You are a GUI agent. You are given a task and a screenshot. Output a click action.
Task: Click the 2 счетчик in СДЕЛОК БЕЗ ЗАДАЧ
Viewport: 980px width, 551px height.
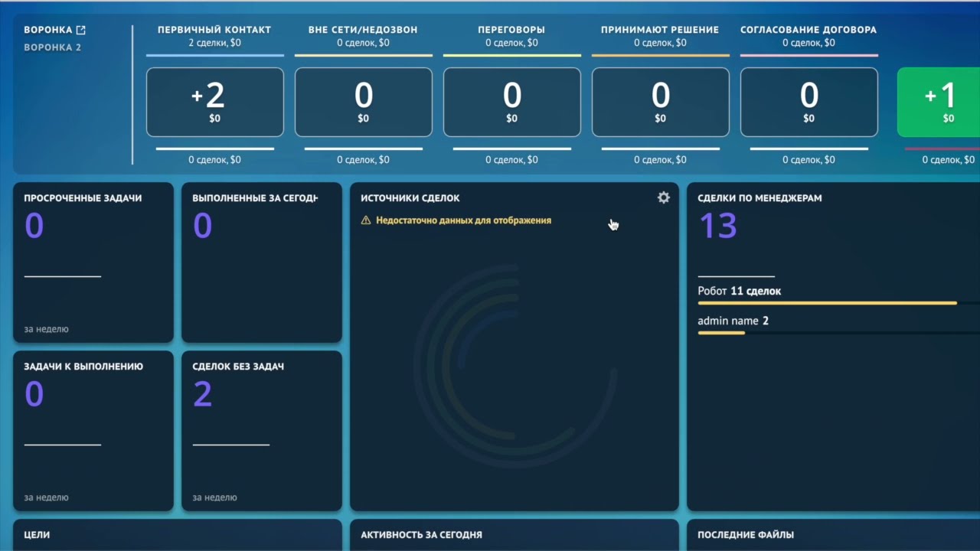[202, 393]
